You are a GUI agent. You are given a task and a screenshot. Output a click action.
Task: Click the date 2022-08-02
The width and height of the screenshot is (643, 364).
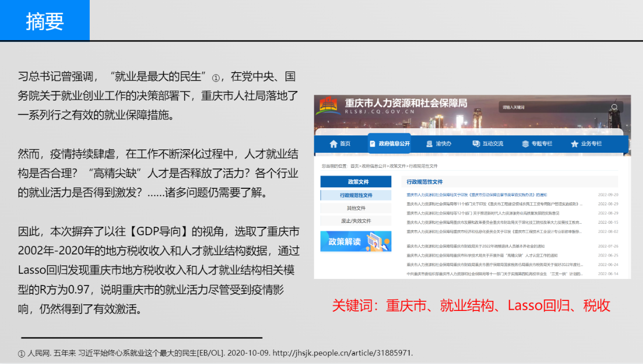click(x=608, y=232)
